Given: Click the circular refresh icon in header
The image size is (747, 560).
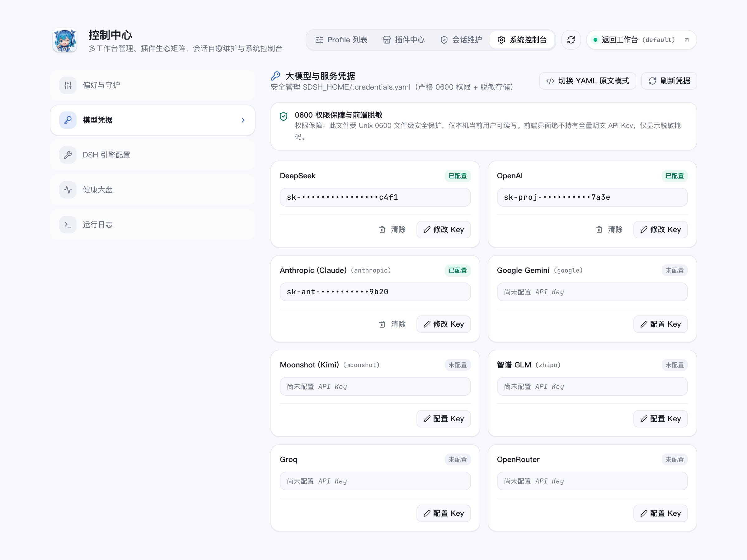Looking at the screenshot, I should [x=571, y=40].
